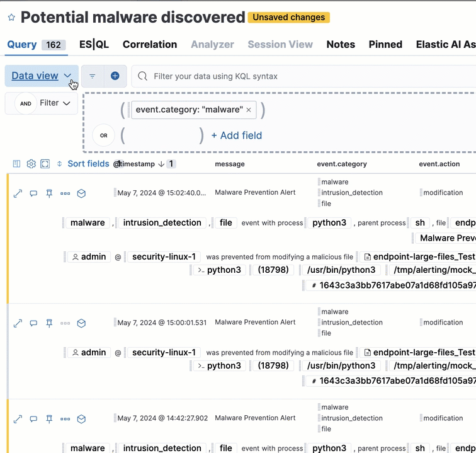Remove the event.category malware filter chip
476x453 pixels.
pyautogui.click(x=249, y=110)
